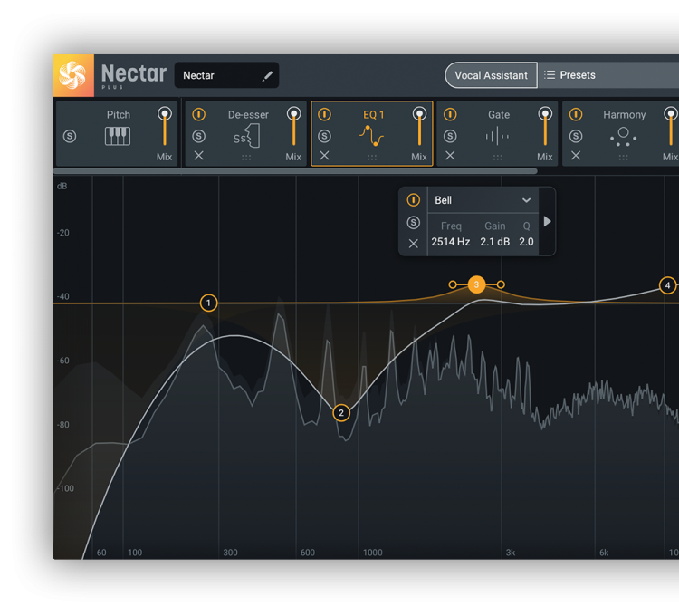
Task: Click the Harmony module title
Action: 624,114
